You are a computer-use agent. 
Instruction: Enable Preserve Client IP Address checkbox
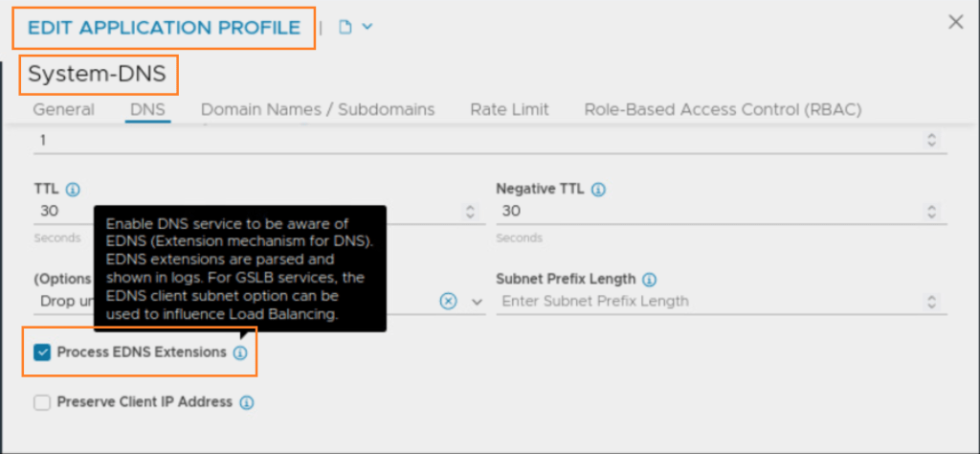coord(42,402)
